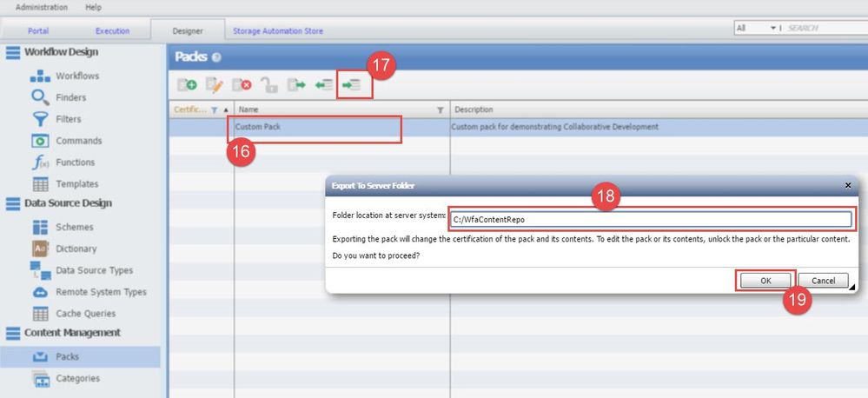This screenshot has width=868, height=398.
Task: Grab the dialog resize handle corner
Action: [x=853, y=287]
